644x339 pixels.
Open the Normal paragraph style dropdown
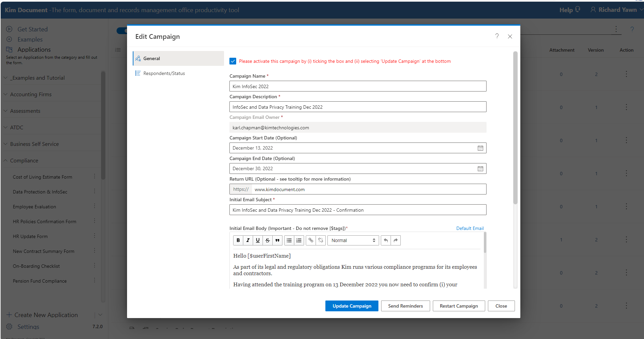click(353, 240)
